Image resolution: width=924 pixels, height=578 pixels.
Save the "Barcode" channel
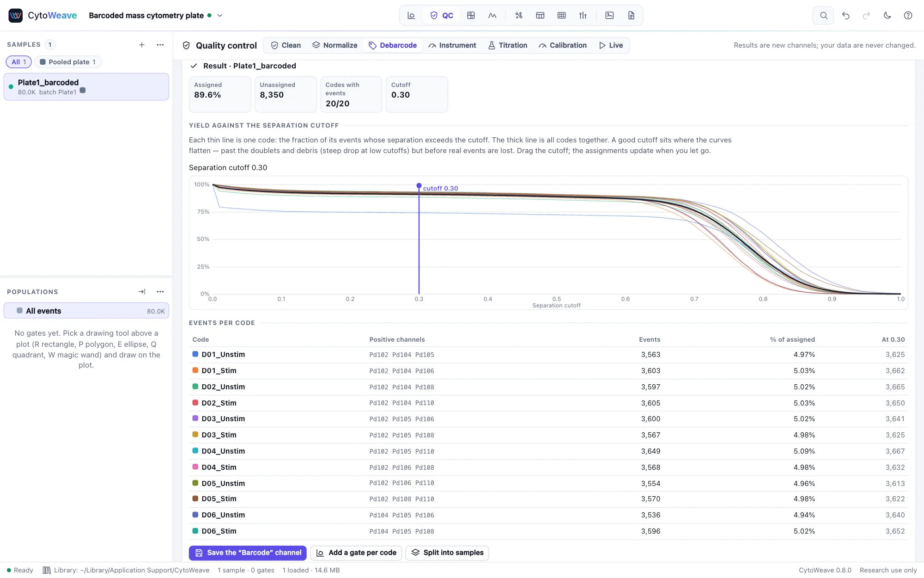248,553
